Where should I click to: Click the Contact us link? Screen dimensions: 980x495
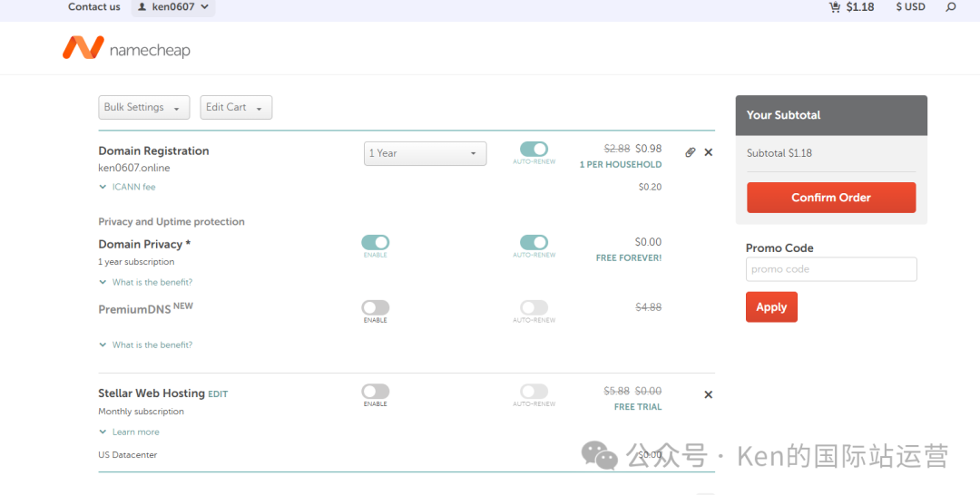click(x=93, y=7)
